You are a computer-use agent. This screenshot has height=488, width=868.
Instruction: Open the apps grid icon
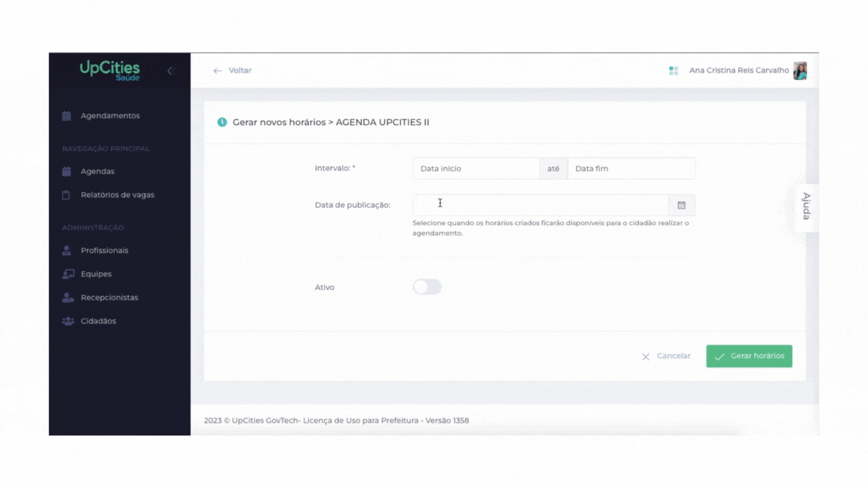[x=673, y=70]
